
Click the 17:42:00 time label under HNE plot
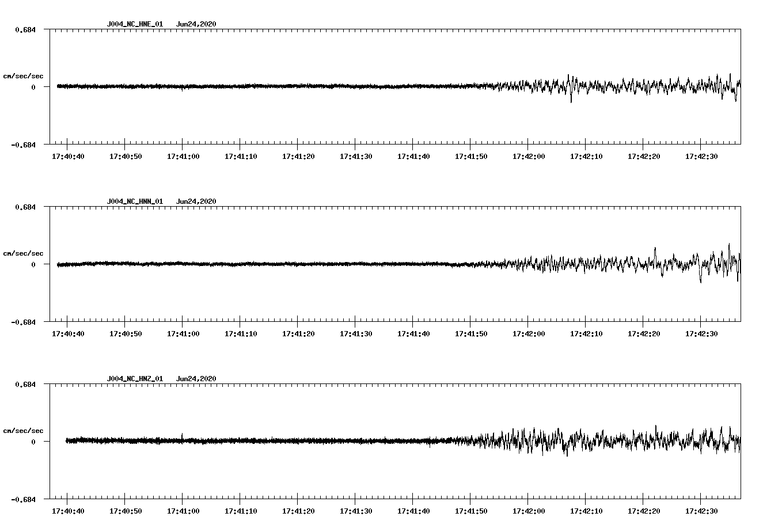point(529,157)
